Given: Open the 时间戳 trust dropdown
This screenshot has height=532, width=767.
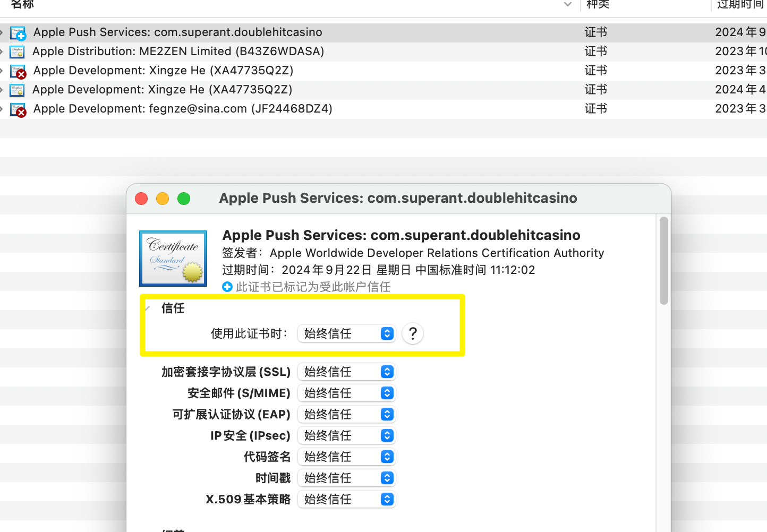Looking at the screenshot, I should click(347, 478).
